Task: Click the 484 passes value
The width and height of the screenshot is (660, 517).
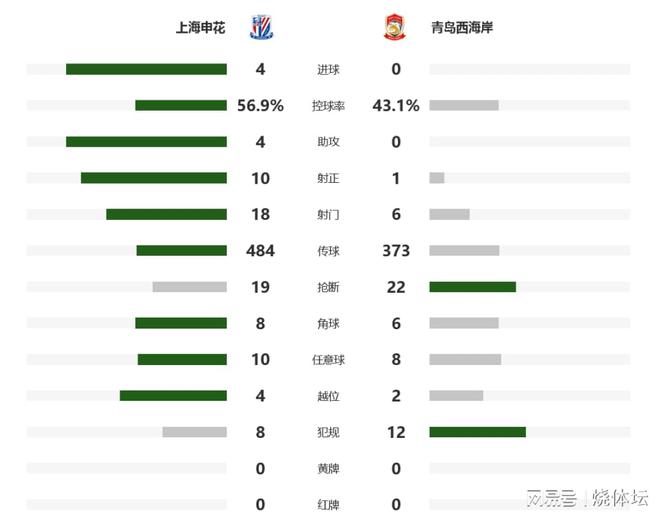Action: click(x=261, y=251)
